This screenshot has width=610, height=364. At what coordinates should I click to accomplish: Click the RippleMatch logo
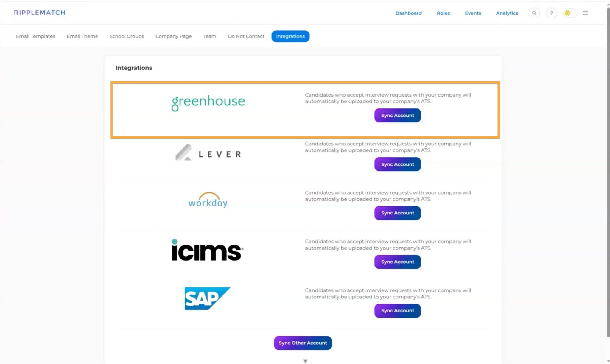tap(40, 13)
